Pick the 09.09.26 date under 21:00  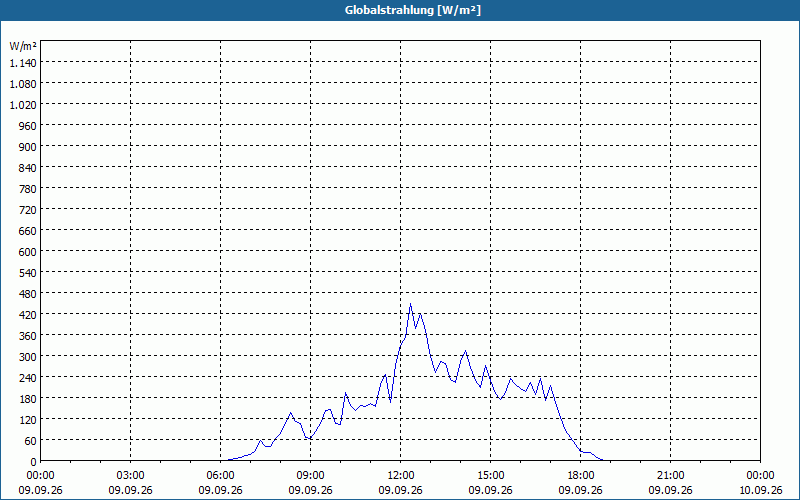(x=670, y=490)
